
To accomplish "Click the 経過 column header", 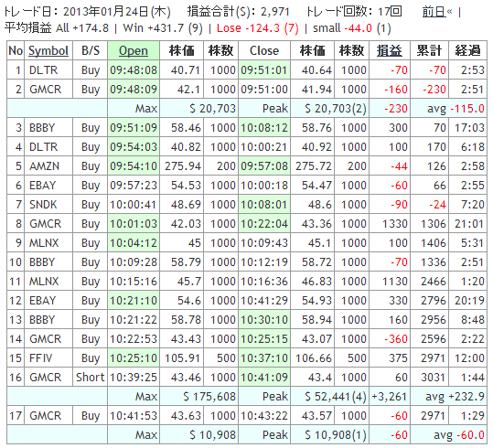I will pos(468,50).
